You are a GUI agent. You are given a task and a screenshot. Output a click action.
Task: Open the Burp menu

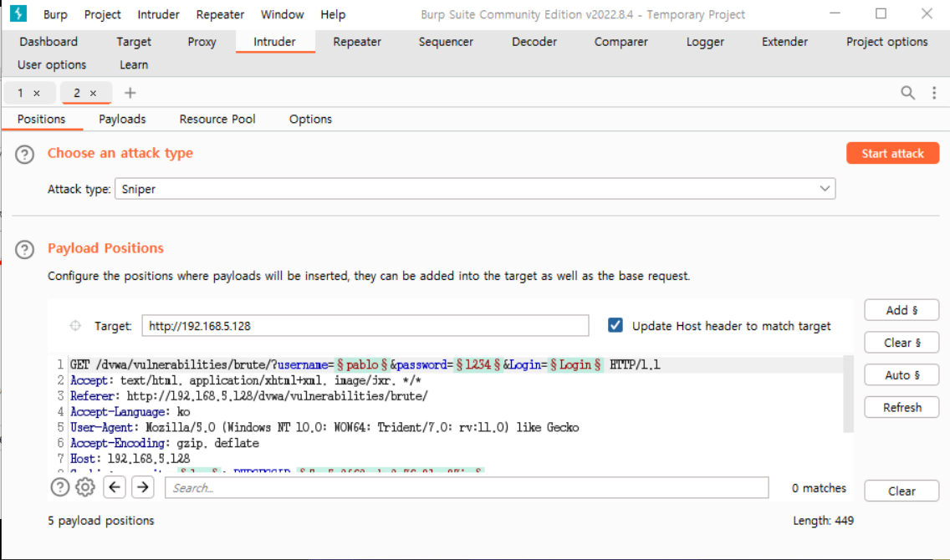55,14
